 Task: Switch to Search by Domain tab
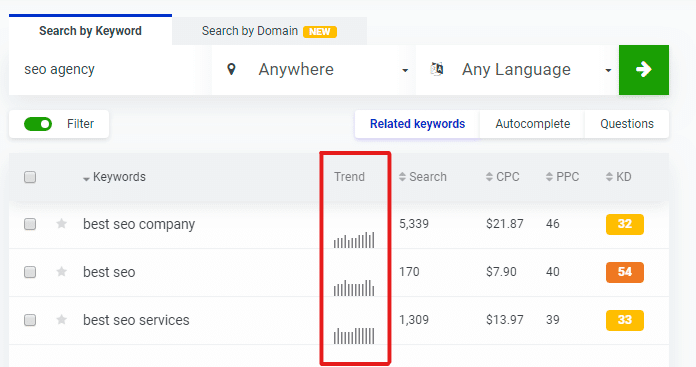point(269,31)
